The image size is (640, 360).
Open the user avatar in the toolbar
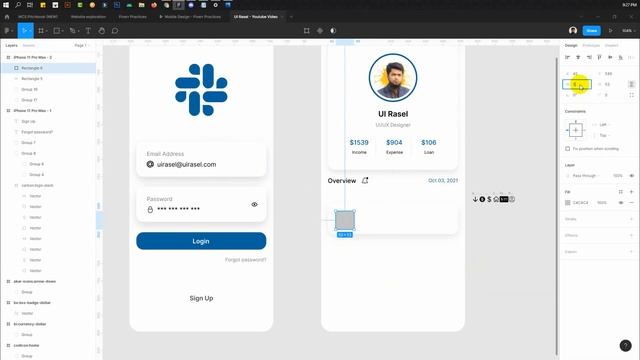pos(573,31)
